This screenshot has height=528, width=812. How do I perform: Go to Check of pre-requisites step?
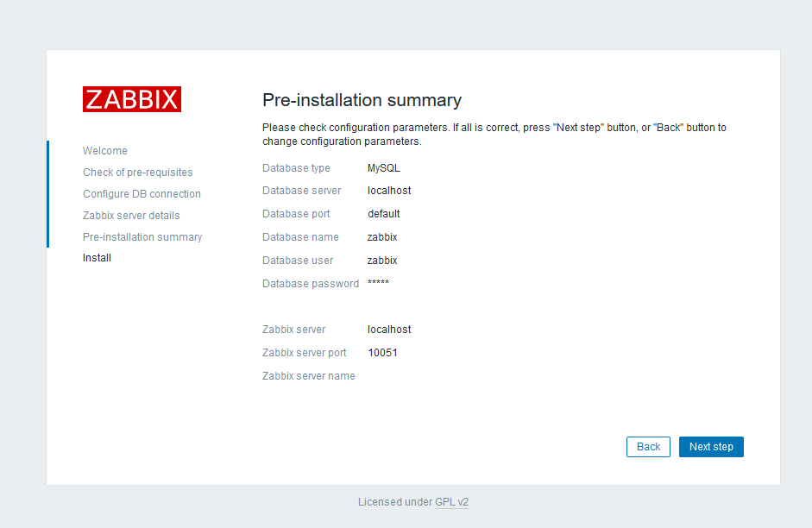(137, 173)
